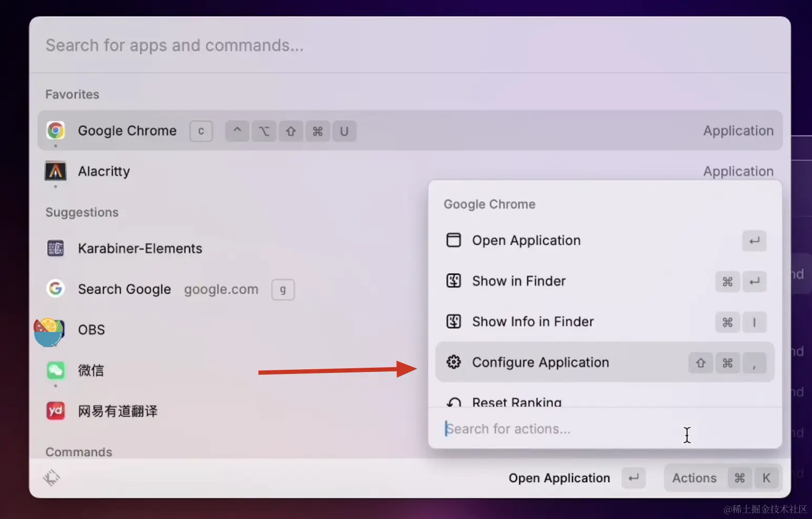812x519 pixels.
Task: Click the I key badge on Show Info in Finder
Action: click(x=754, y=322)
